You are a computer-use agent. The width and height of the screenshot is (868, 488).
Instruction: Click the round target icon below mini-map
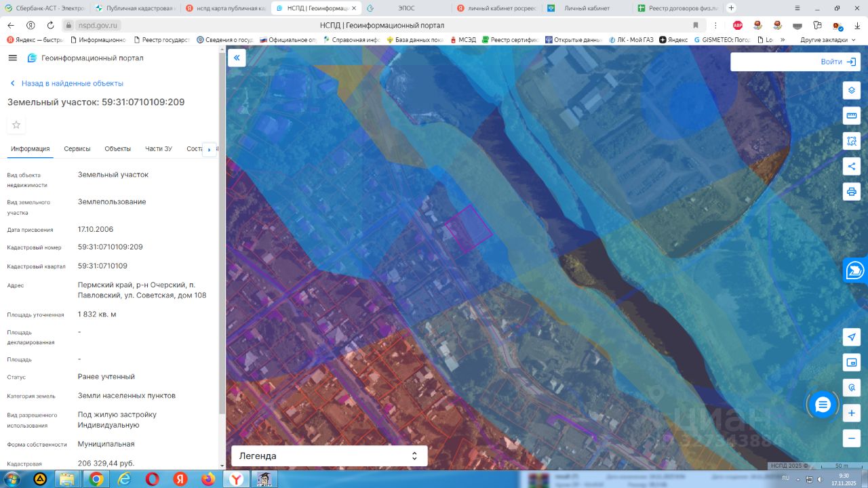click(852, 388)
